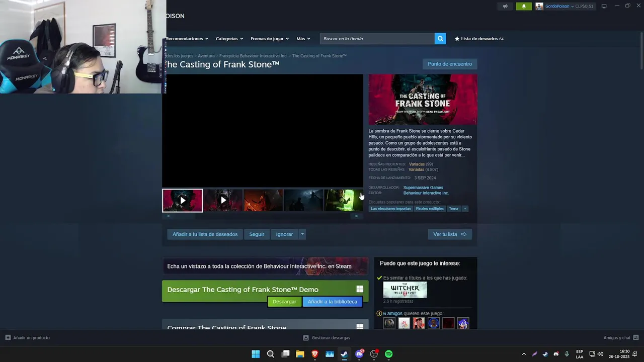Open the Categorías dropdown menu
Viewport: 644px width, 362px height.
tap(229, 39)
